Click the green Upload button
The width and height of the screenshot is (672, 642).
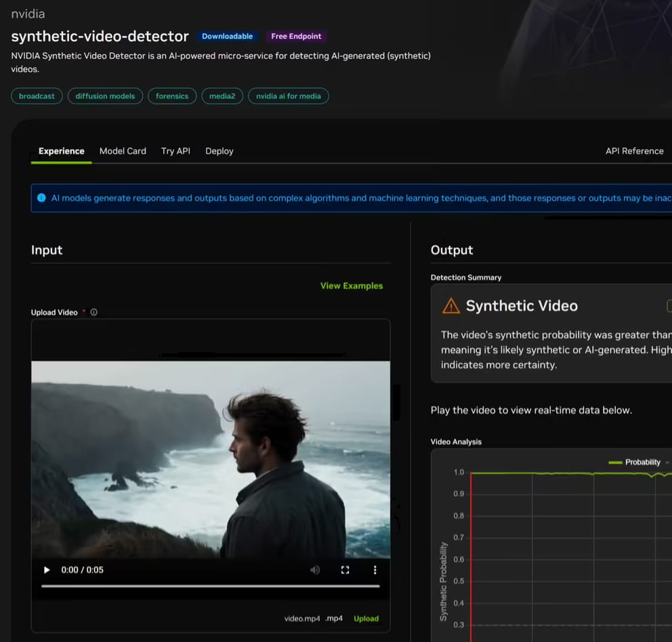(x=366, y=618)
